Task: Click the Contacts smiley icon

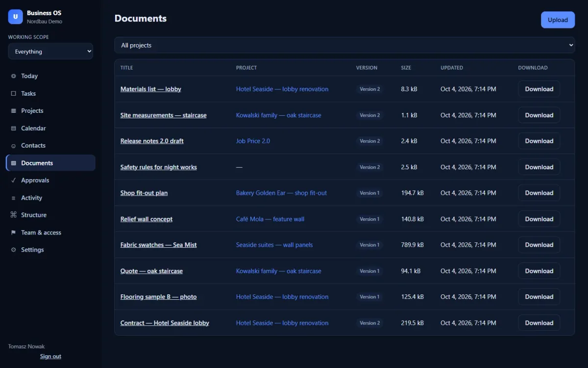Action: point(13,146)
